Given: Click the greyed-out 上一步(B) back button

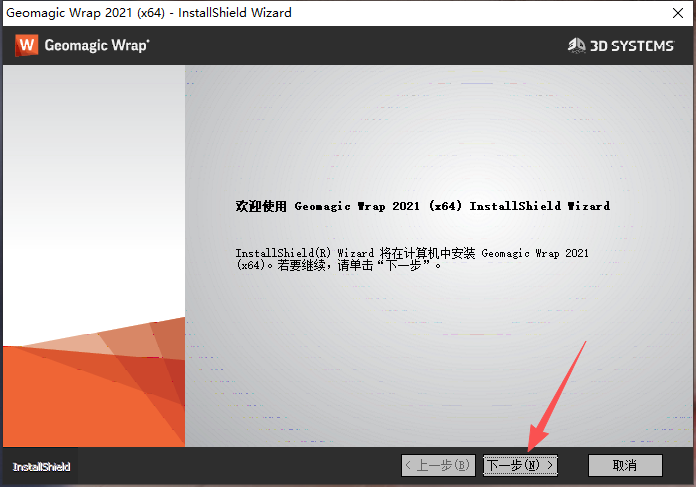Looking at the screenshot, I should (x=438, y=465).
